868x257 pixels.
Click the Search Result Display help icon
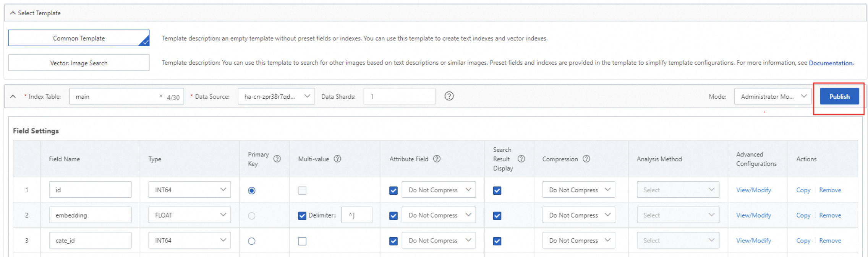[521, 159]
